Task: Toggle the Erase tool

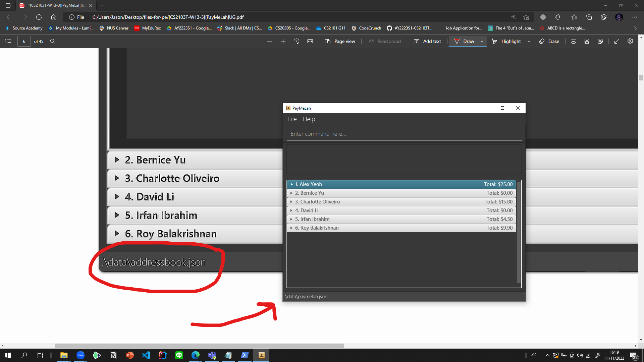Action: point(549,41)
